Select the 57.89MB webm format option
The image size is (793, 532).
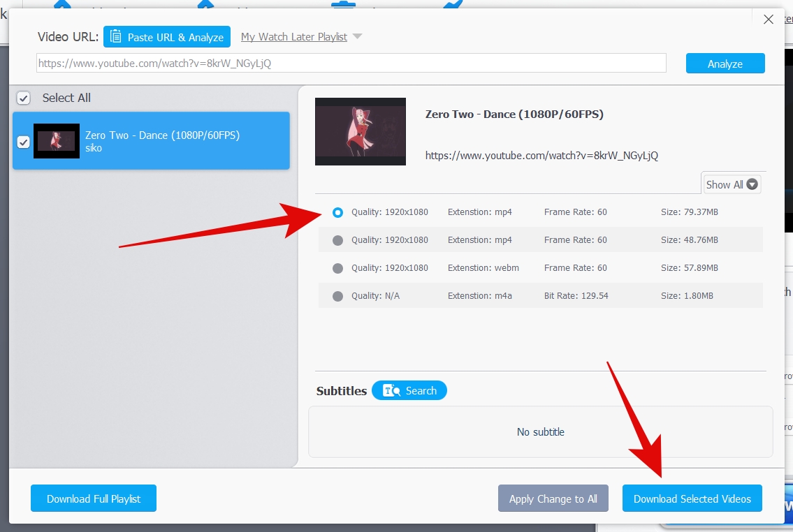point(338,268)
